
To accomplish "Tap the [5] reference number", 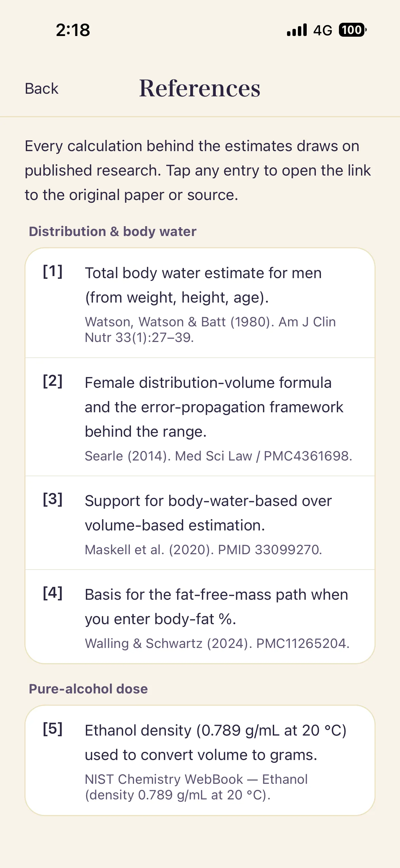I will click(53, 729).
